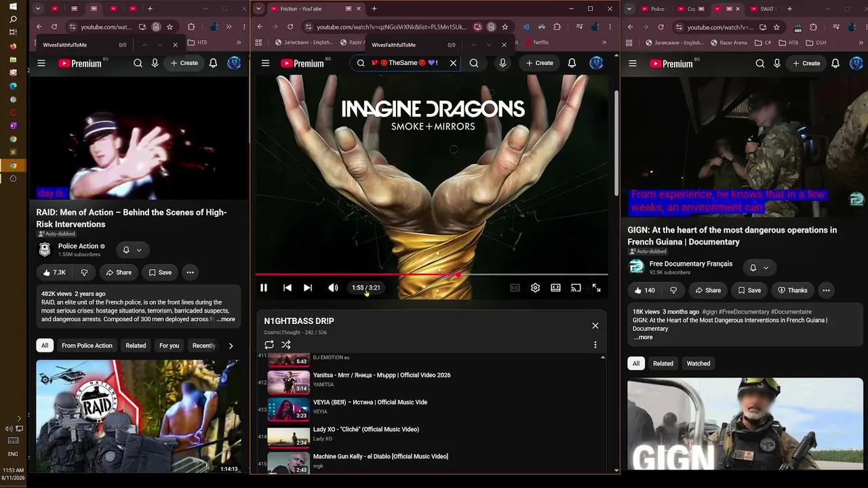
Task: Start voice search in the middle YouTube window
Action: 502,63
